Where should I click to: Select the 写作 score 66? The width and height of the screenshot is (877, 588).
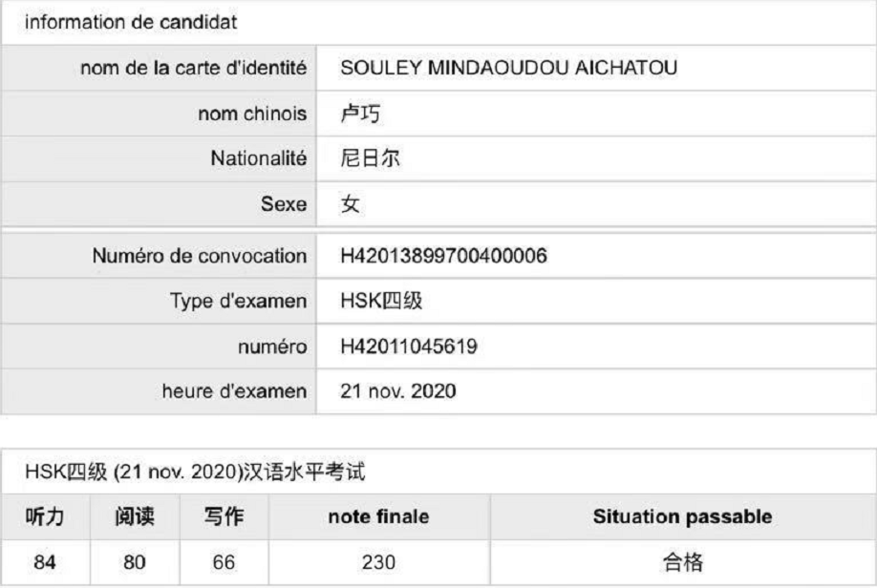(x=224, y=562)
